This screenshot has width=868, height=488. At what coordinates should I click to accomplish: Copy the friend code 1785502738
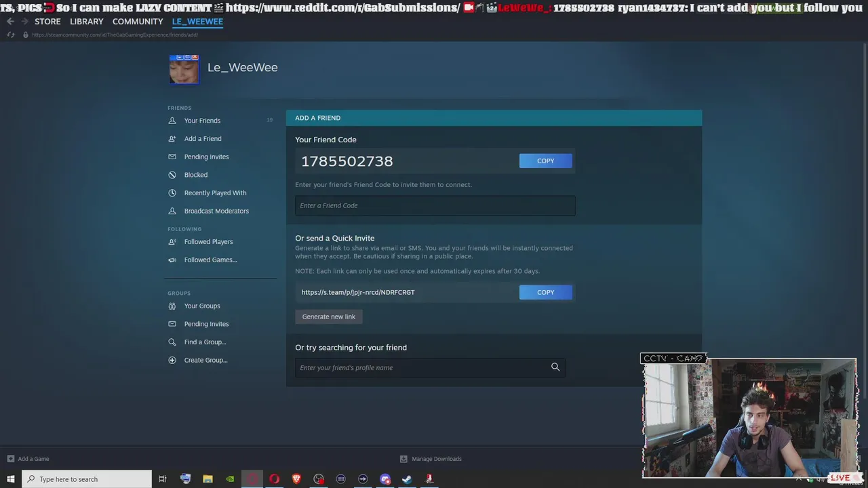pyautogui.click(x=546, y=161)
